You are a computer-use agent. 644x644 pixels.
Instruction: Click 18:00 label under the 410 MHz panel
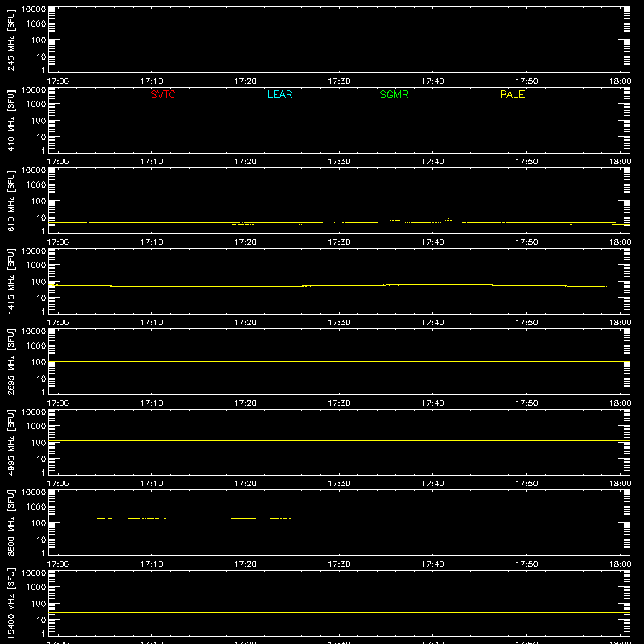coord(620,162)
